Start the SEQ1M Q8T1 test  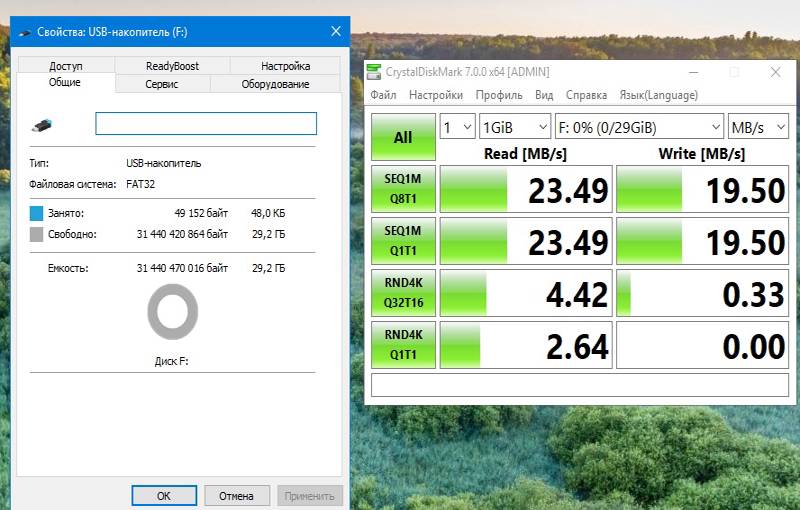pyautogui.click(x=403, y=190)
